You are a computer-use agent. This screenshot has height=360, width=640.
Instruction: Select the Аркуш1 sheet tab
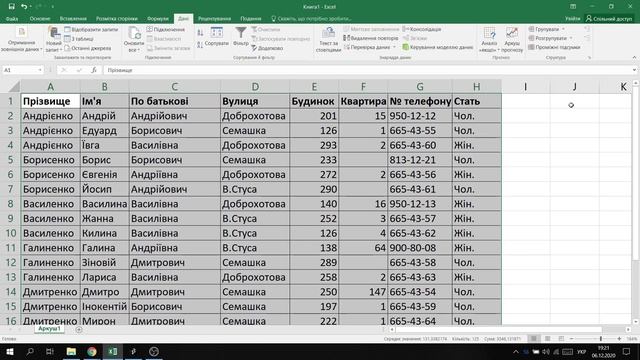coord(49,329)
